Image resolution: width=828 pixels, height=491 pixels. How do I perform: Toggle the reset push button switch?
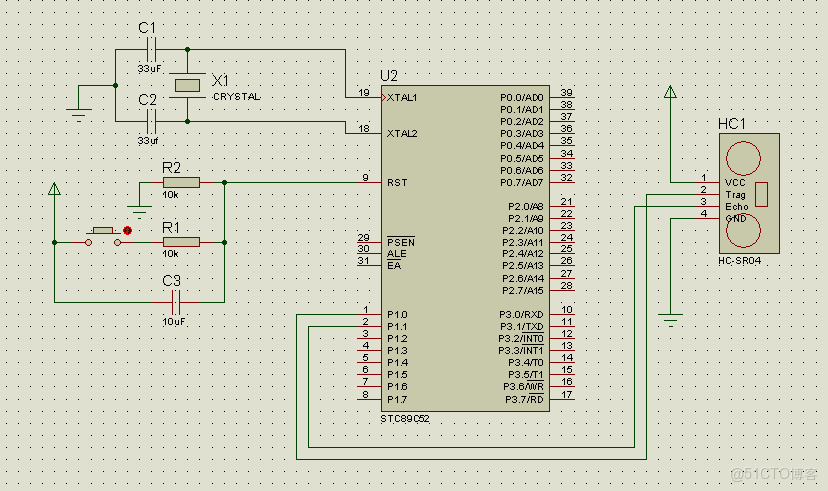coord(103,236)
